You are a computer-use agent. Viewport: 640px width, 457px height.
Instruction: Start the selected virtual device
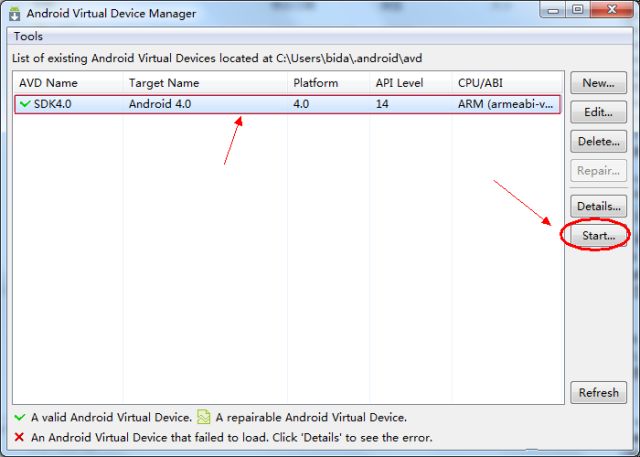coord(598,235)
